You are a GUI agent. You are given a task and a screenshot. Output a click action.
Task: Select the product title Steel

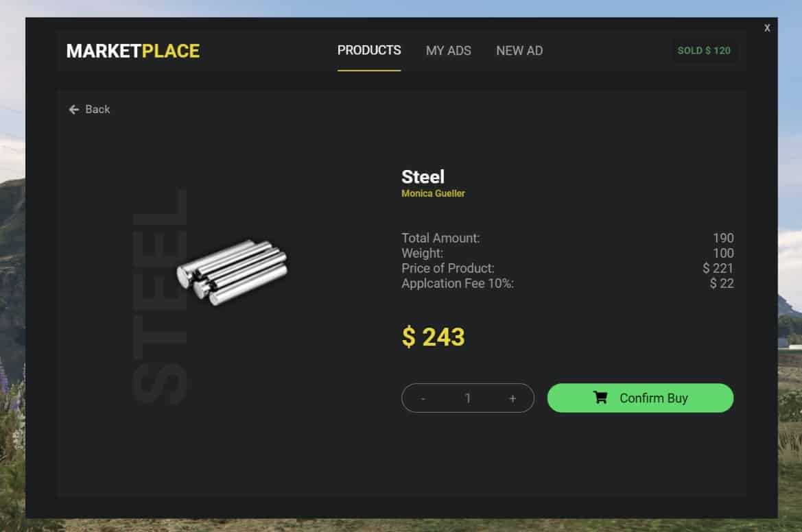pyautogui.click(x=423, y=177)
